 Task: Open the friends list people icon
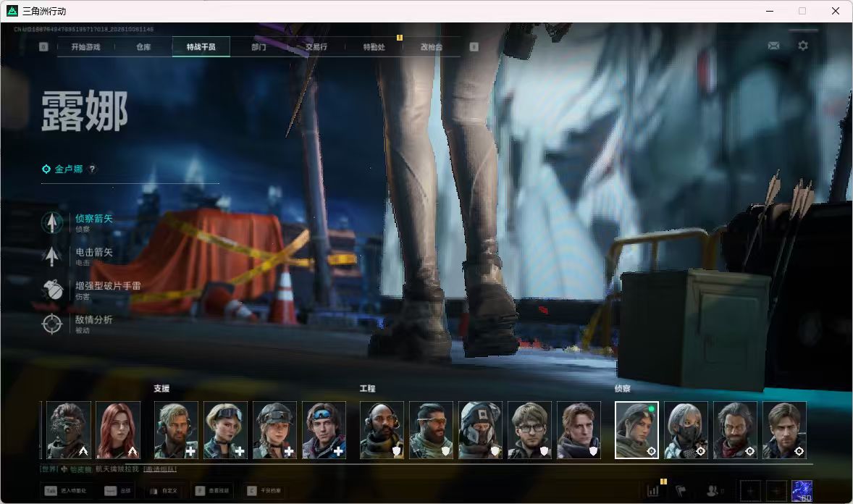(712, 491)
